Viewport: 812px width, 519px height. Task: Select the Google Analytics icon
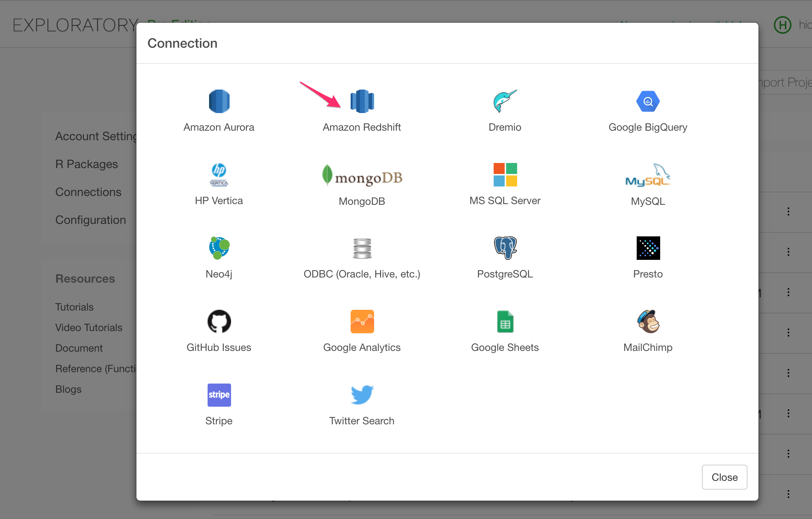click(362, 322)
